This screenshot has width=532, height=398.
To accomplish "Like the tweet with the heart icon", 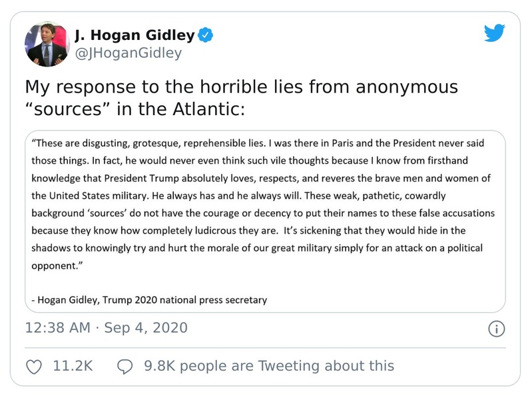I will (x=34, y=366).
